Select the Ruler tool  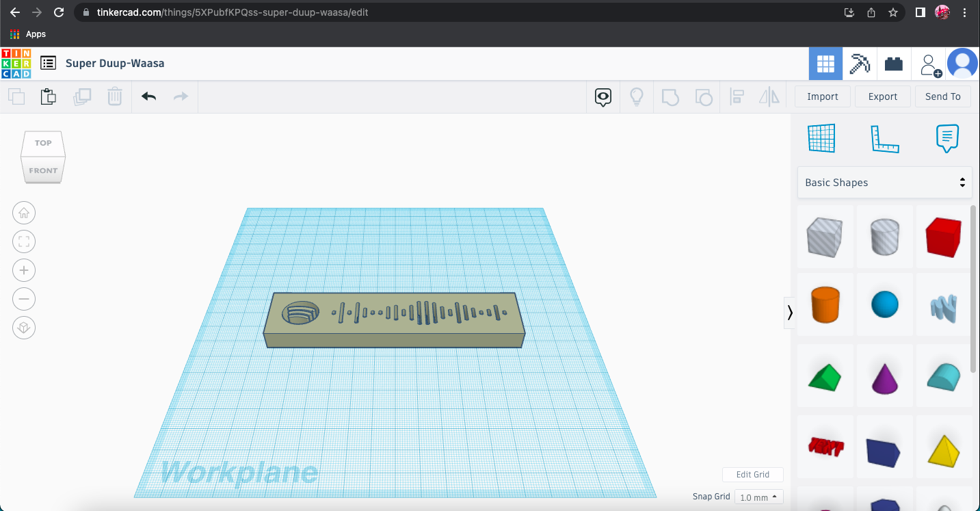click(x=884, y=139)
